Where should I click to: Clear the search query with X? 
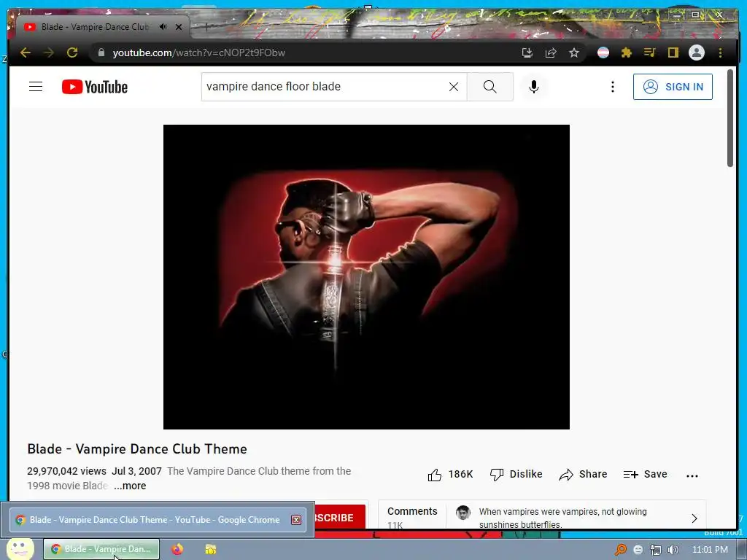[454, 87]
